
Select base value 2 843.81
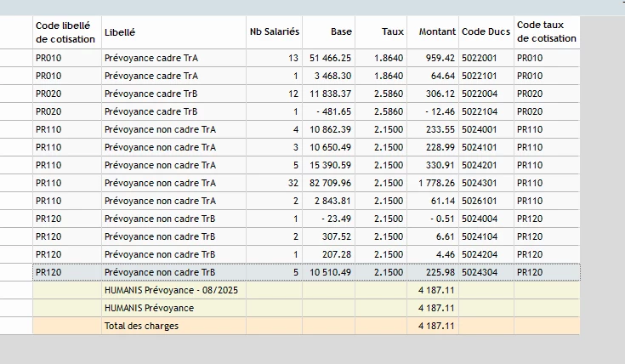point(332,201)
